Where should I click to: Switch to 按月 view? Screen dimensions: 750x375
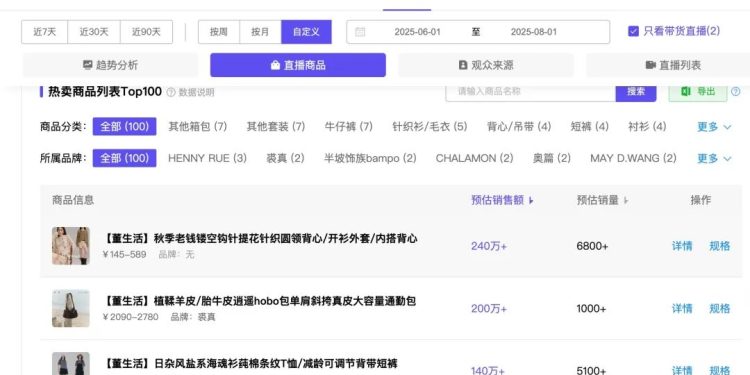coord(260,32)
